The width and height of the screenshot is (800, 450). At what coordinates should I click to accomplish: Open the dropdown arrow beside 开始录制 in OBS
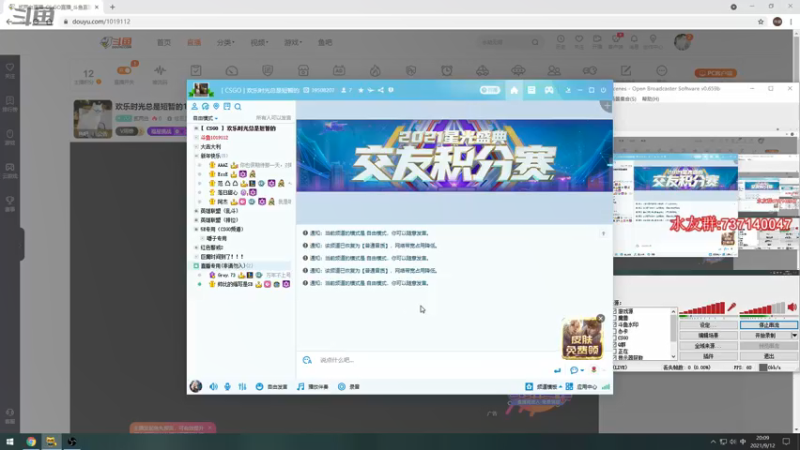794,336
